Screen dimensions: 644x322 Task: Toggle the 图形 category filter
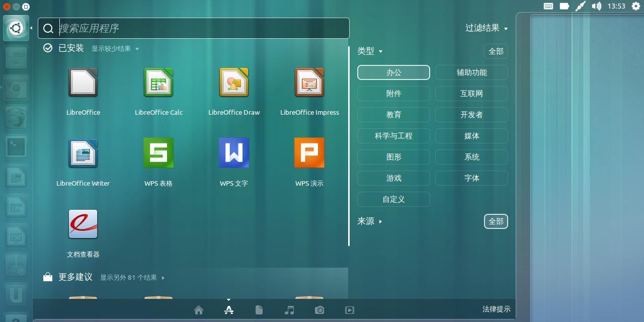coord(393,157)
